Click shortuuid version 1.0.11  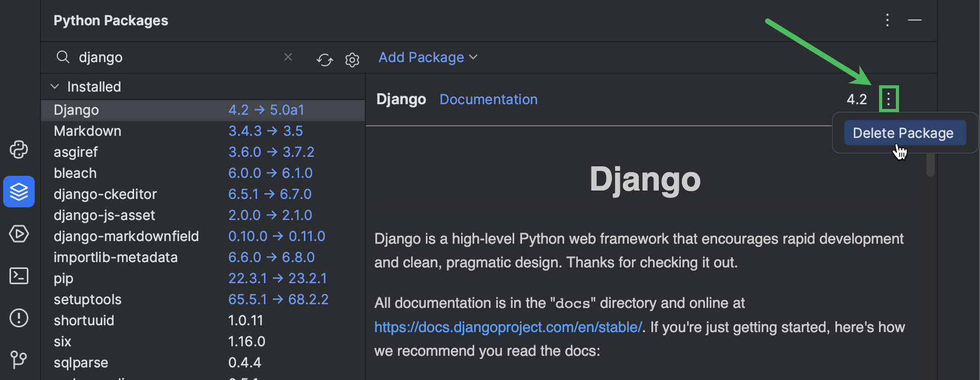(x=246, y=321)
